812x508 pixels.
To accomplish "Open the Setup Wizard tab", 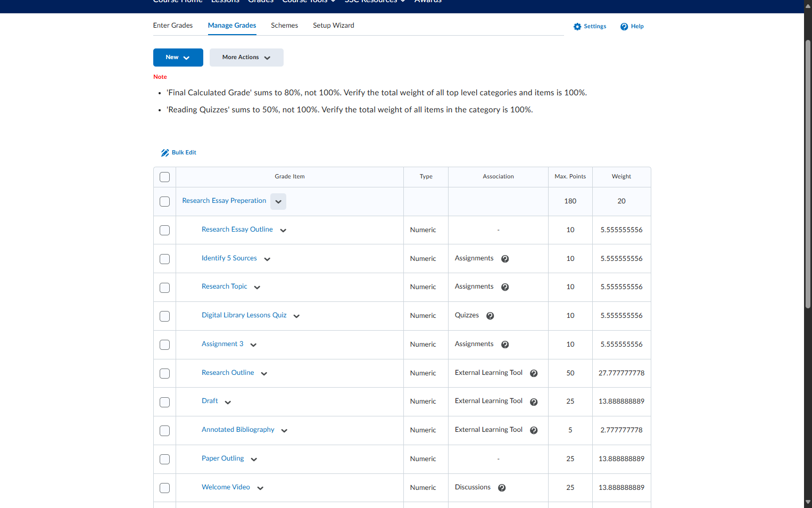I will (x=334, y=26).
